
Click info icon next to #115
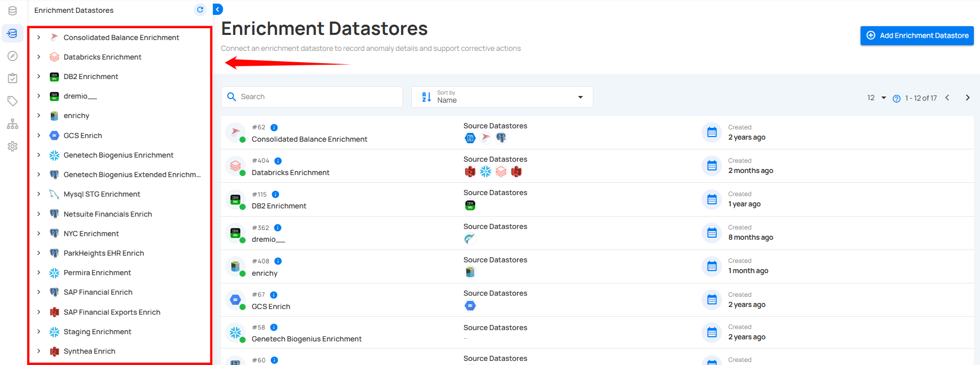coord(275,195)
